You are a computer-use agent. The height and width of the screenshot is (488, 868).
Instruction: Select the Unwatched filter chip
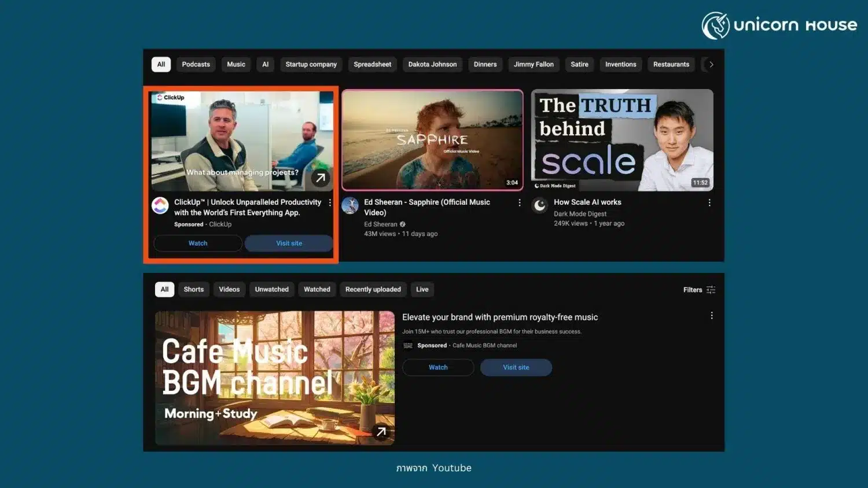tap(272, 289)
